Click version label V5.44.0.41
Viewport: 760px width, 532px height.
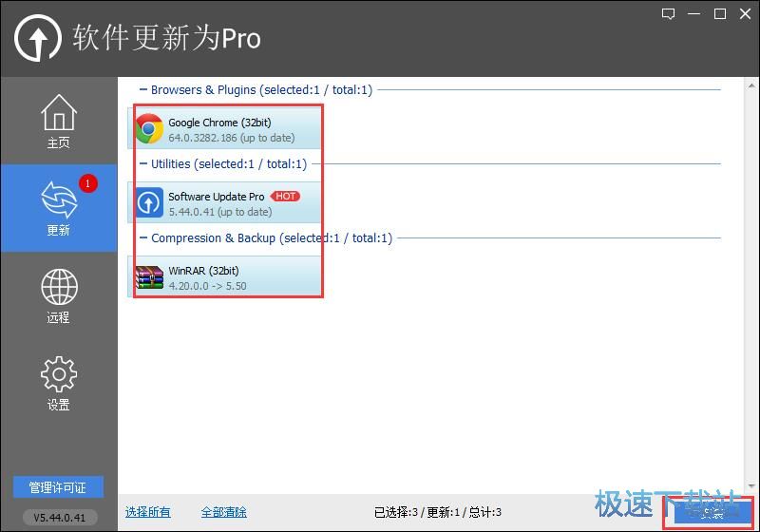point(60,518)
